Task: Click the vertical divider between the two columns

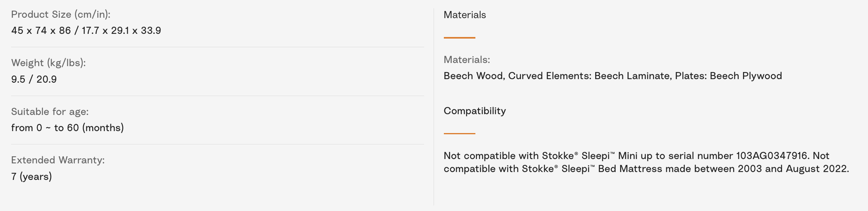Action: click(434, 106)
